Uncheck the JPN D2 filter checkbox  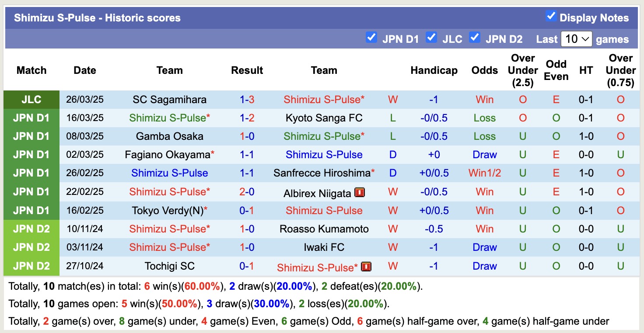click(x=474, y=38)
